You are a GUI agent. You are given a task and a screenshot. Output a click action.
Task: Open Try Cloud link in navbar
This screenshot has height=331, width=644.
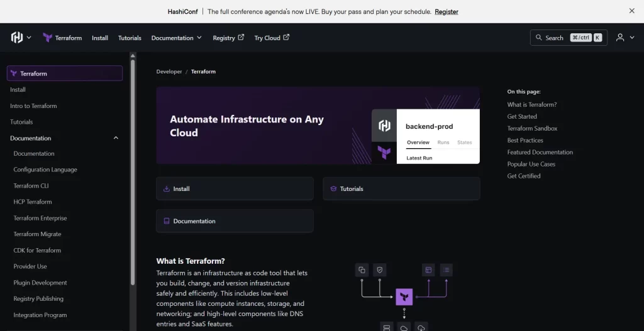(272, 38)
